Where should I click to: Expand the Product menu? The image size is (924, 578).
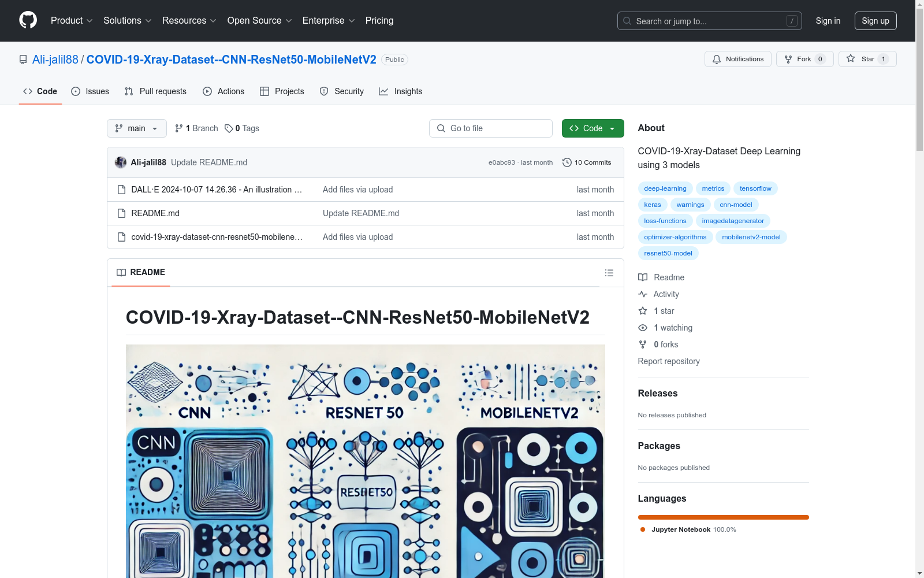[x=72, y=20]
